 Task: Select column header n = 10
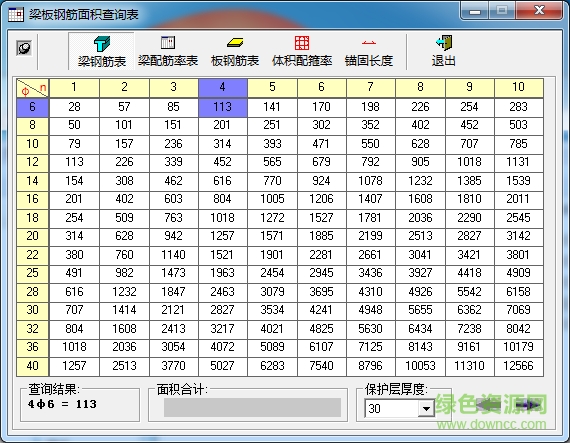tap(518, 88)
